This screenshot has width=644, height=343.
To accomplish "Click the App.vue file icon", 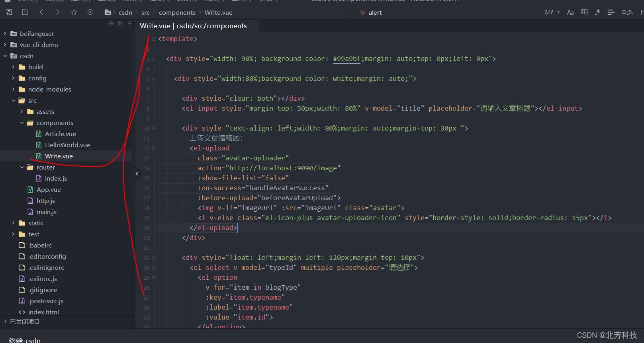I will (30, 189).
